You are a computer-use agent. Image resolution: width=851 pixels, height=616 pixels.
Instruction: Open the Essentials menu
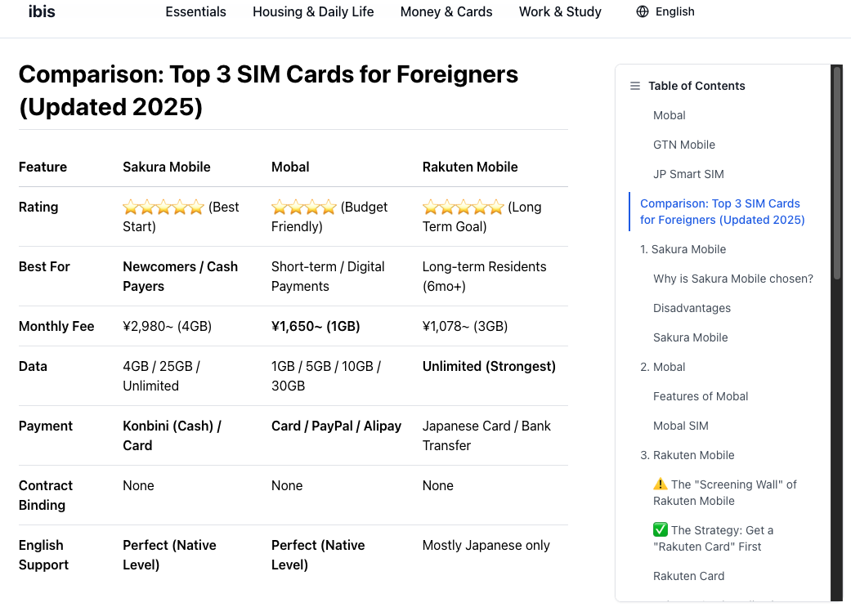(x=195, y=11)
